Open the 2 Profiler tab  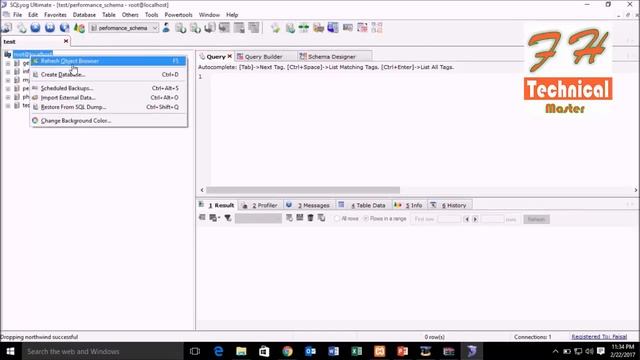coord(261,205)
